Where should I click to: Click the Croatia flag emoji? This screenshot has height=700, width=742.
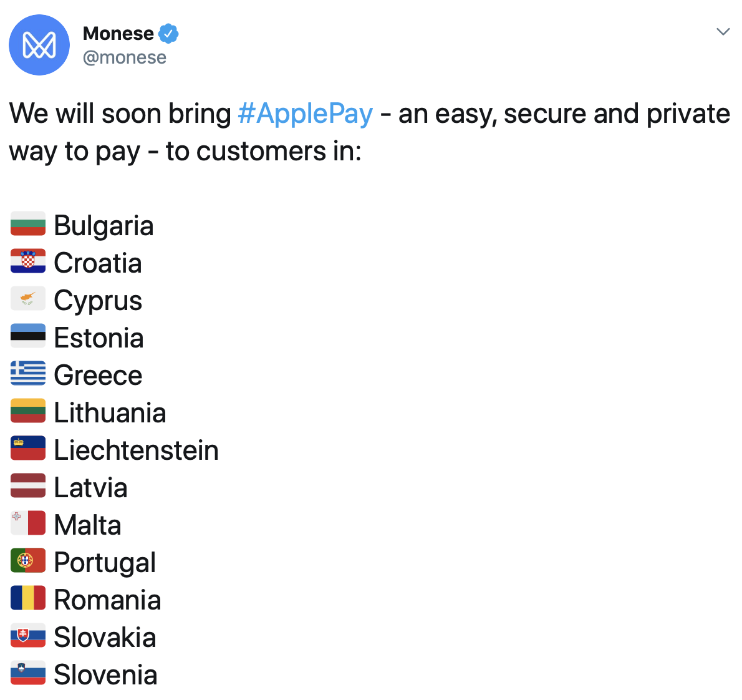[x=28, y=261]
